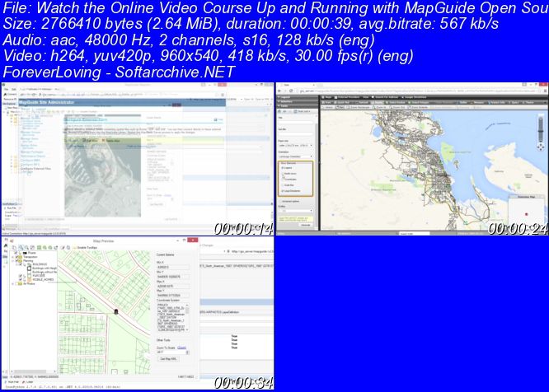Open the Theme tool
The height and width of the screenshot is (392, 549).
[x=530, y=102]
